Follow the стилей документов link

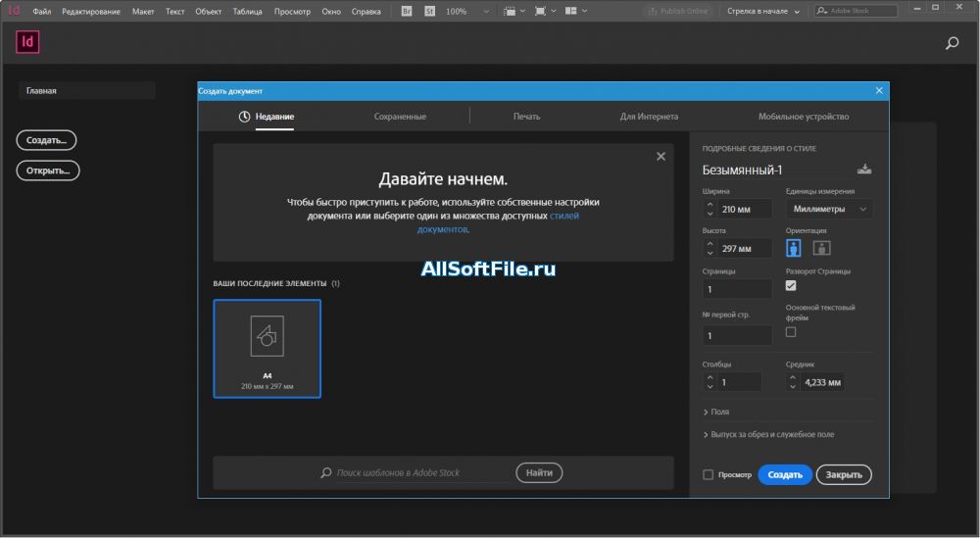click(x=563, y=216)
